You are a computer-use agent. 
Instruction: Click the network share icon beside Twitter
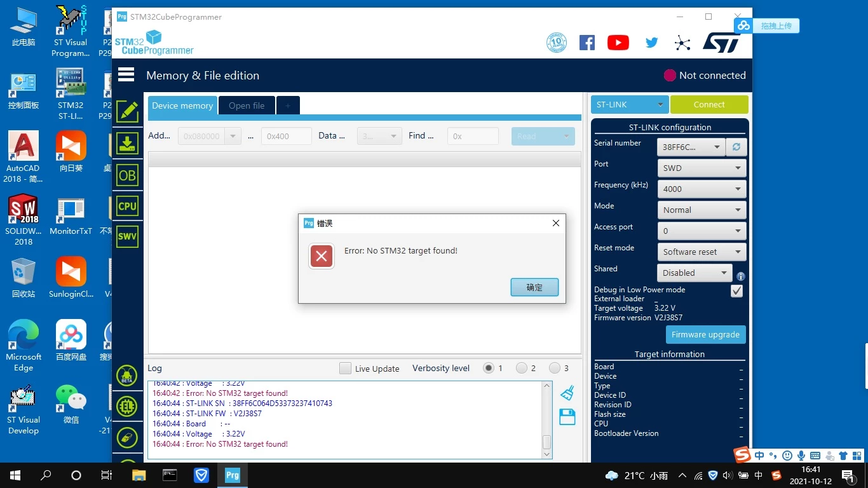(682, 43)
